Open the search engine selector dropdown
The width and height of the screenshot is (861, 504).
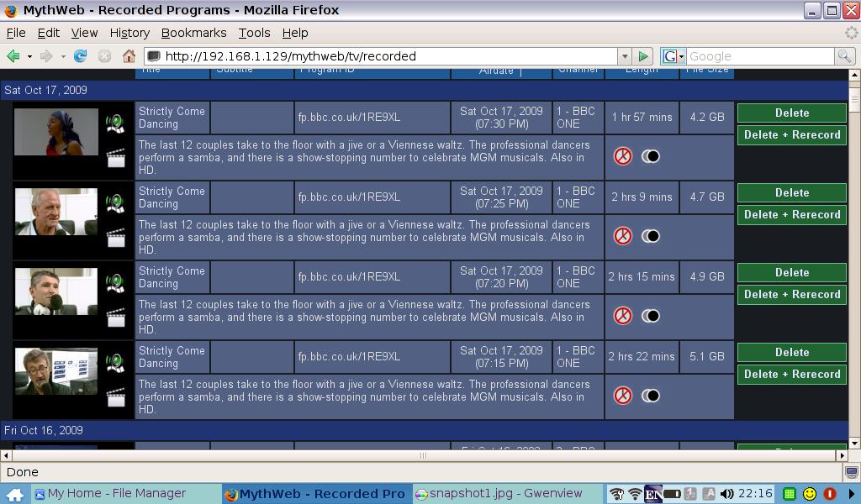[673, 56]
